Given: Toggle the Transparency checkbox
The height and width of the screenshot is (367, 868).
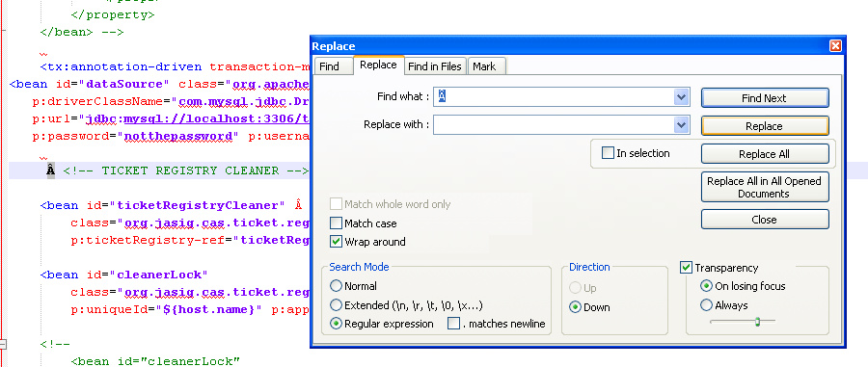Looking at the screenshot, I should point(686,268).
